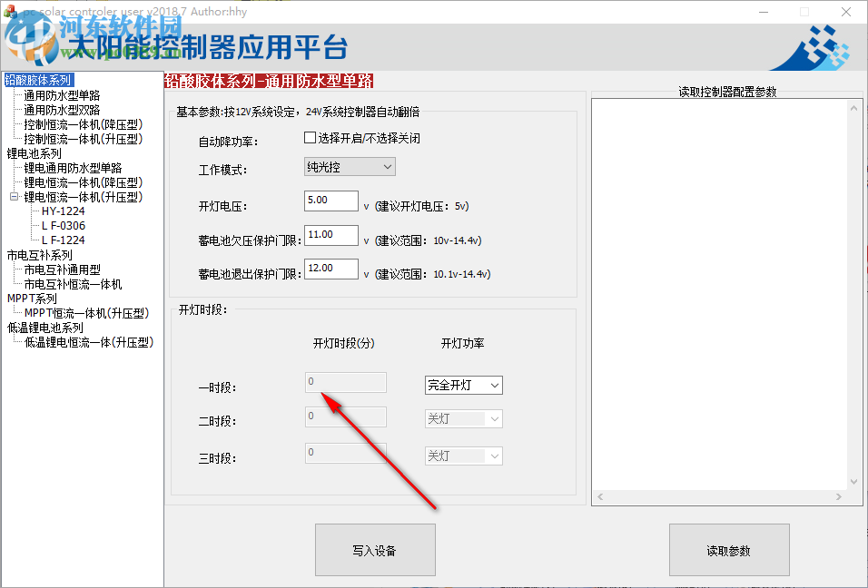Select 低温锂电池系列 tree node
This screenshot has height=588, width=868.
(x=44, y=328)
